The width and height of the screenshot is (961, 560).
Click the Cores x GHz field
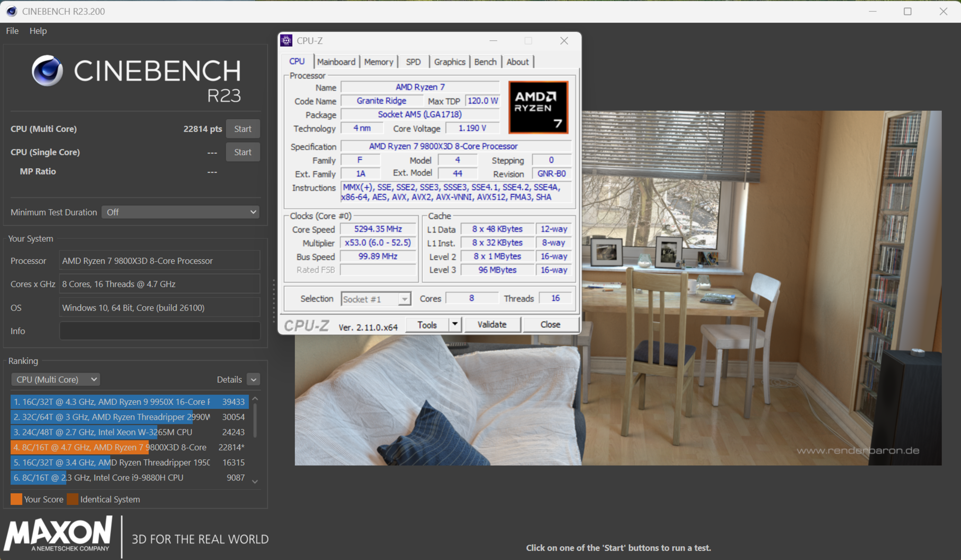(x=160, y=284)
